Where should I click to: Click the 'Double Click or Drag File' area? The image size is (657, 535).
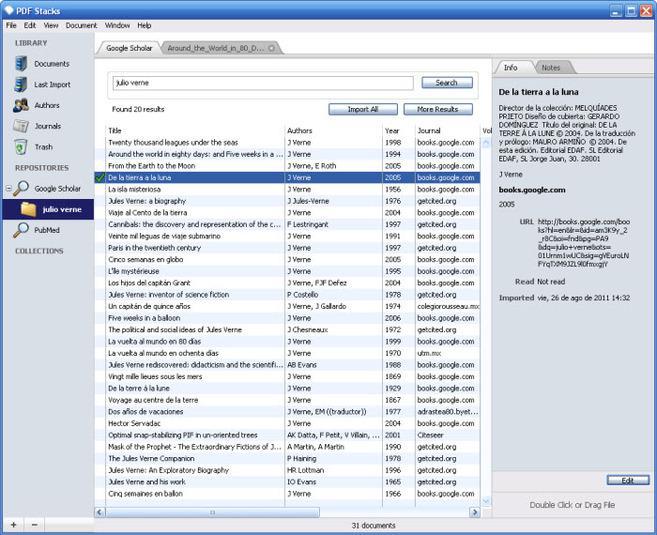(572, 505)
